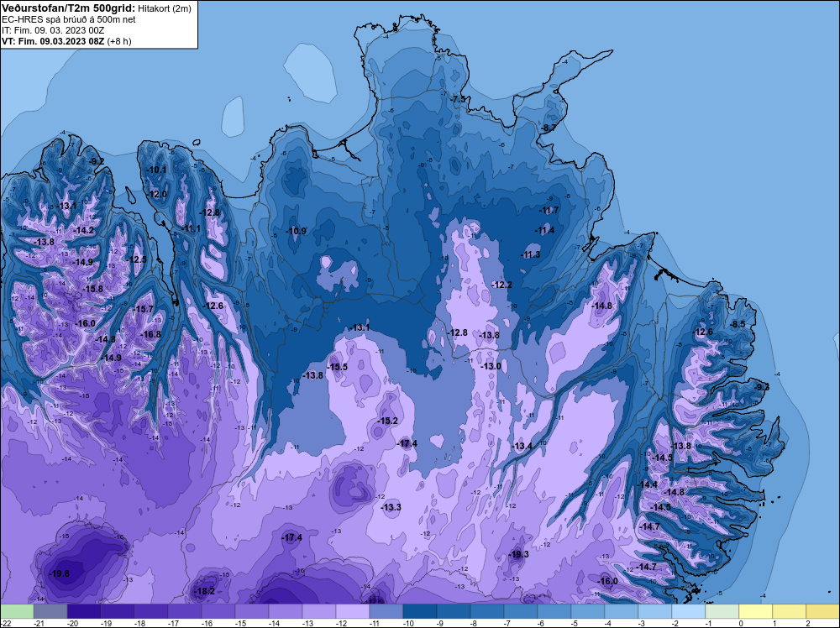Click the -13.3 temperature value

coord(391,507)
